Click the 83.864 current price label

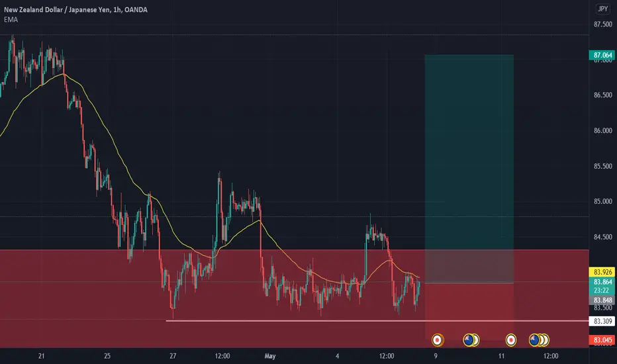pyautogui.click(x=602, y=282)
